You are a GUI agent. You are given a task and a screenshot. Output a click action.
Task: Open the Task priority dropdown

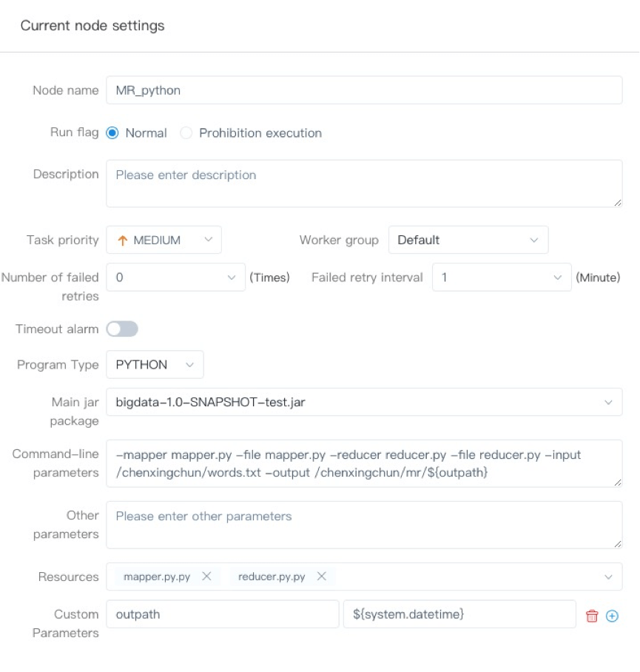(164, 240)
